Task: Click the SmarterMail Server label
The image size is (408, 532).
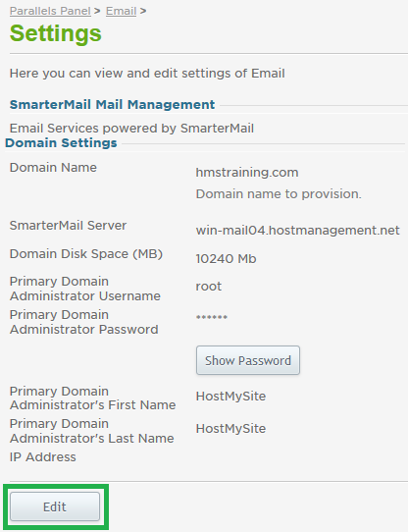Action: pyautogui.click(x=69, y=226)
